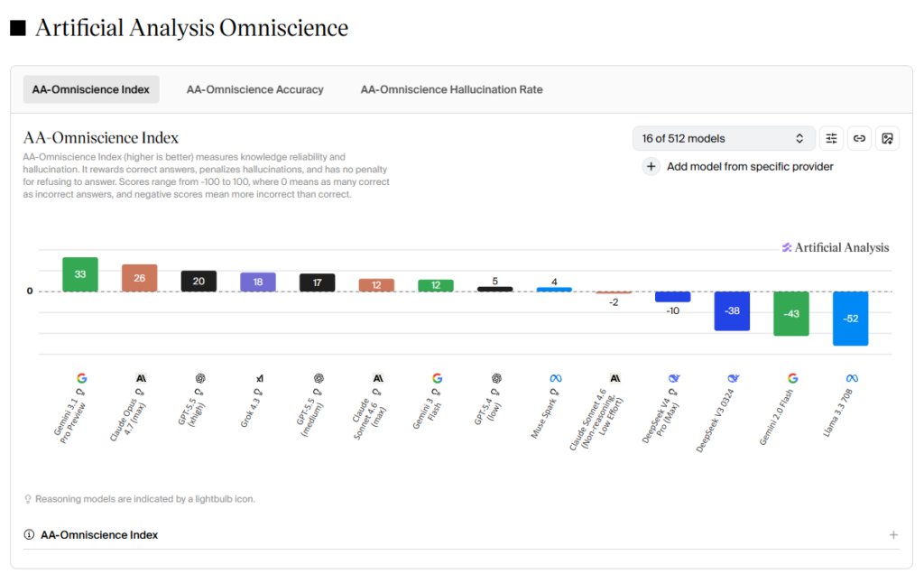
Task: Click Llama 3.3 70B bar valued -52
Action: tap(850, 319)
